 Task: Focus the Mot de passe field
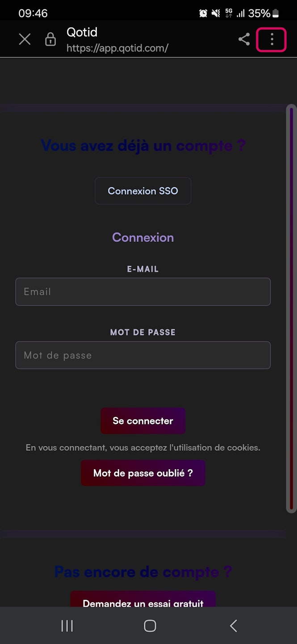click(x=143, y=355)
